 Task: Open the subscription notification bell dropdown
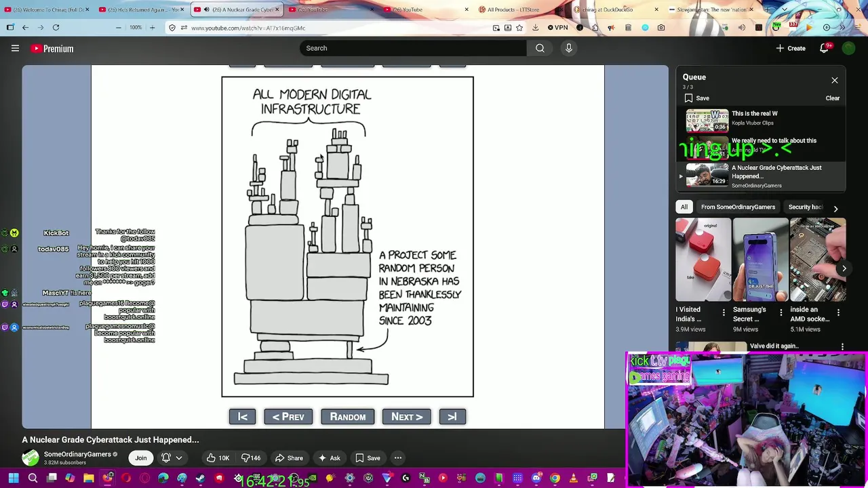(x=171, y=458)
